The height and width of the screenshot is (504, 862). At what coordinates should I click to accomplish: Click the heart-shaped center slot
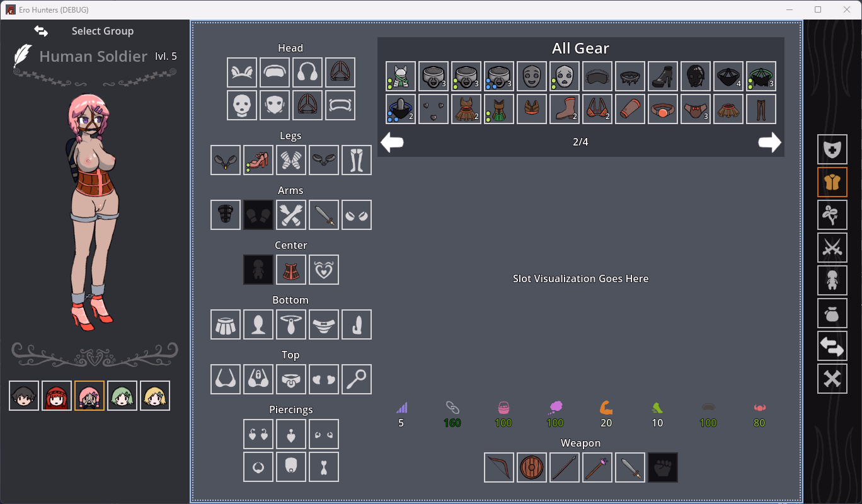[324, 270]
